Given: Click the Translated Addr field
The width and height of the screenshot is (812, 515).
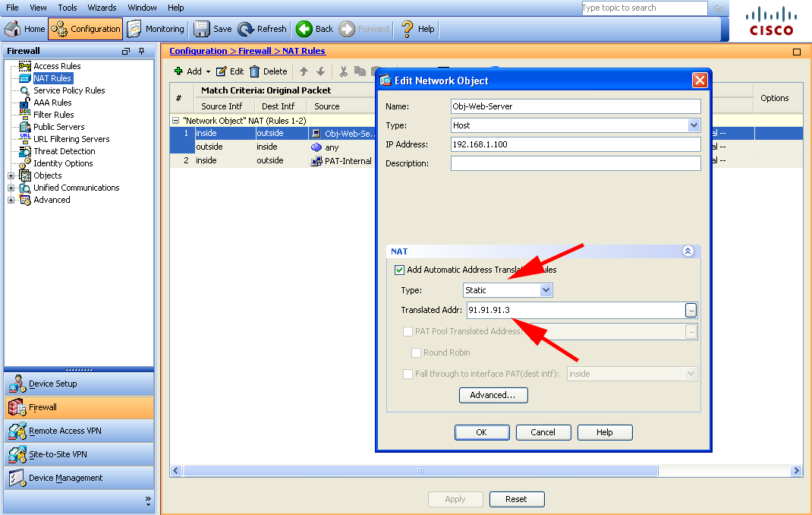Looking at the screenshot, I should [576, 310].
